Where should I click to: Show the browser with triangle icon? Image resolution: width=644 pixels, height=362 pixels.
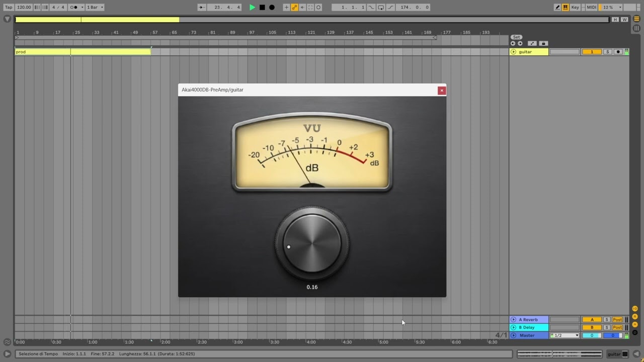(x=7, y=19)
